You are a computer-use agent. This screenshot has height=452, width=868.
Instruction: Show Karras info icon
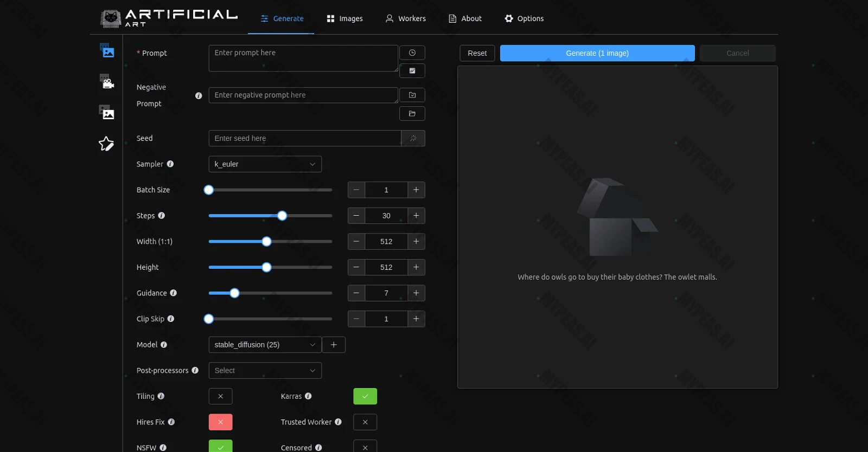tap(308, 396)
